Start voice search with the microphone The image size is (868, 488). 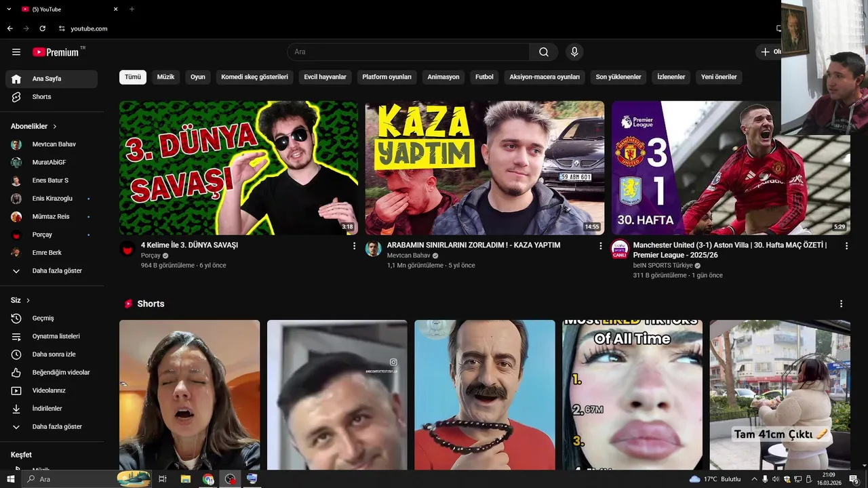pos(574,52)
